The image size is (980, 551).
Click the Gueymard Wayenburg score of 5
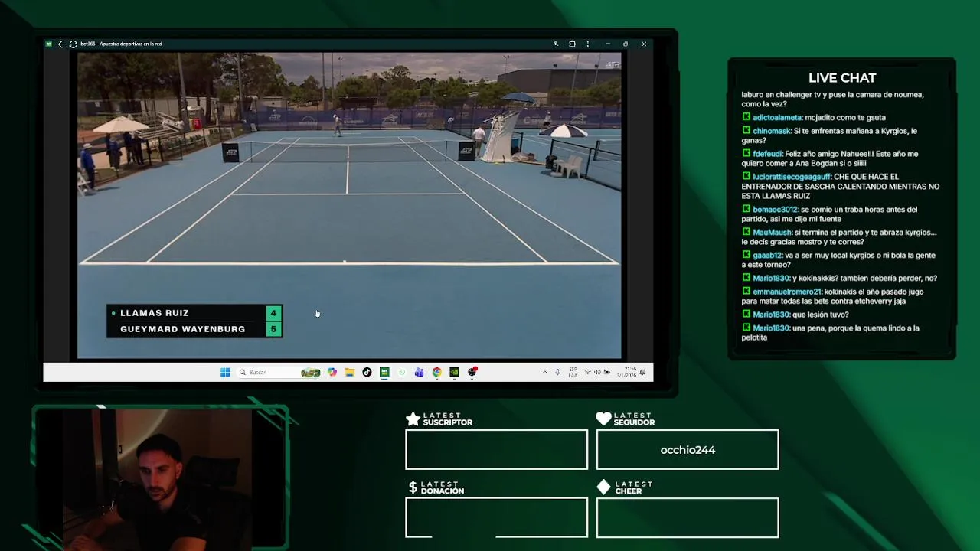(273, 329)
